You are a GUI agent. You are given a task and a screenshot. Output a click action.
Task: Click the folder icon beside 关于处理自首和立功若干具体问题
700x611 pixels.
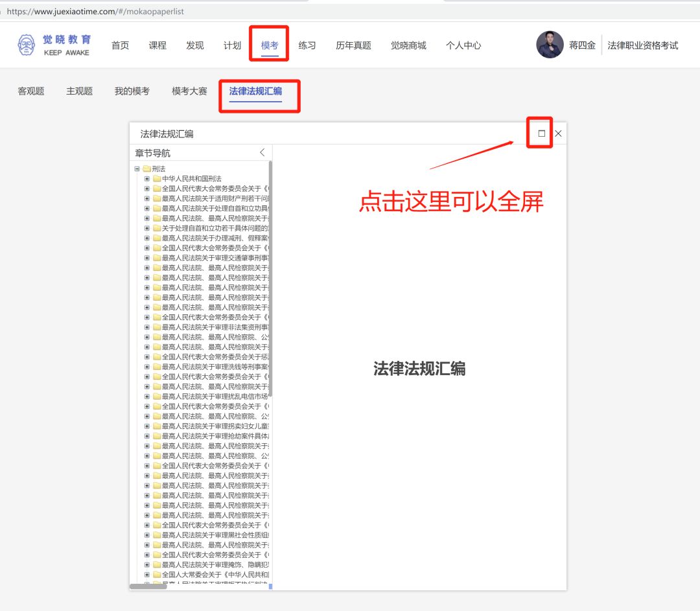(x=156, y=227)
